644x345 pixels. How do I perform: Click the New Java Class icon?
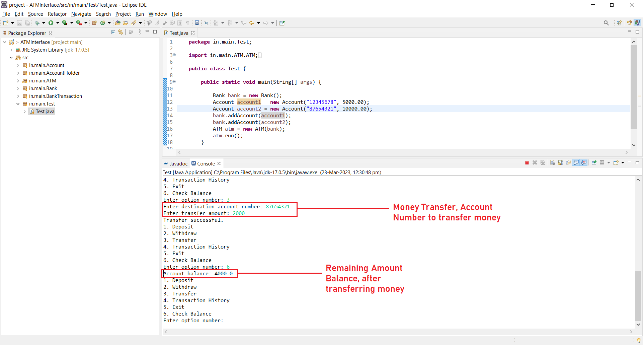tap(103, 23)
